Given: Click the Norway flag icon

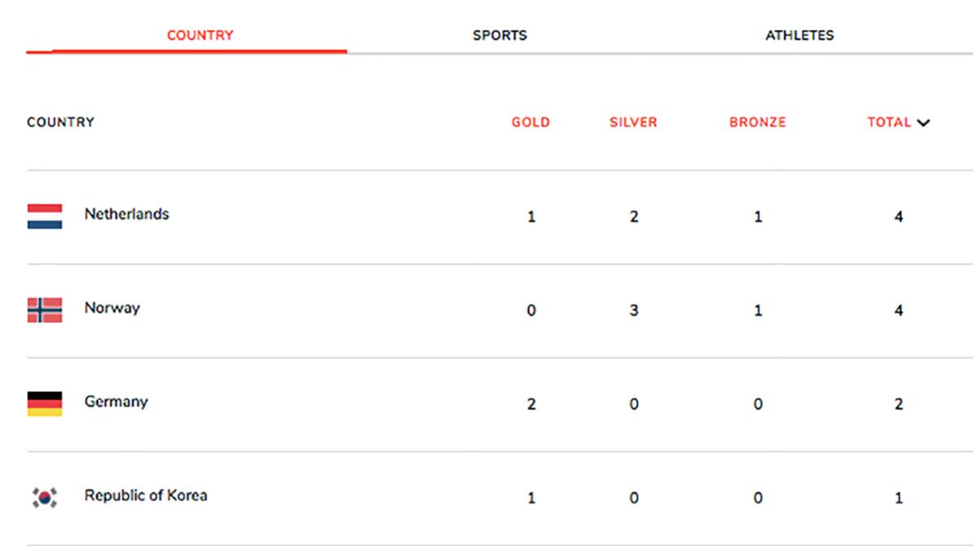Looking at the screenshot, I should click(x=45, y=311).
